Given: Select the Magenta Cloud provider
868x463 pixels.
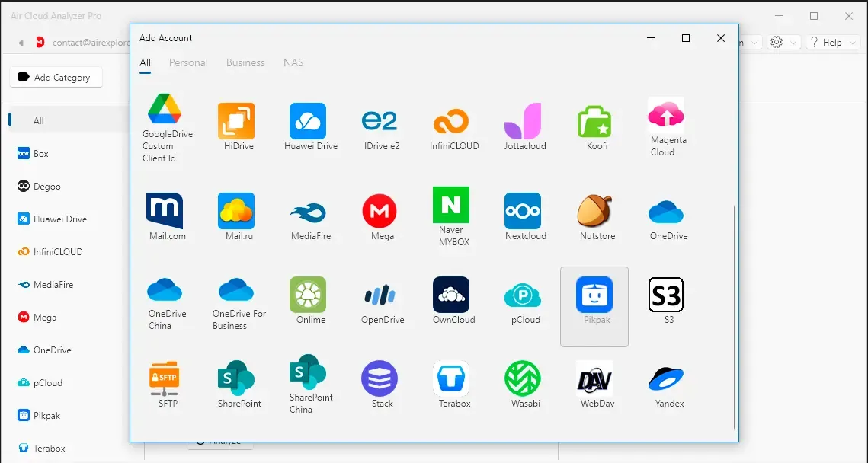Looking at the screenshot, I should point(667,128).
